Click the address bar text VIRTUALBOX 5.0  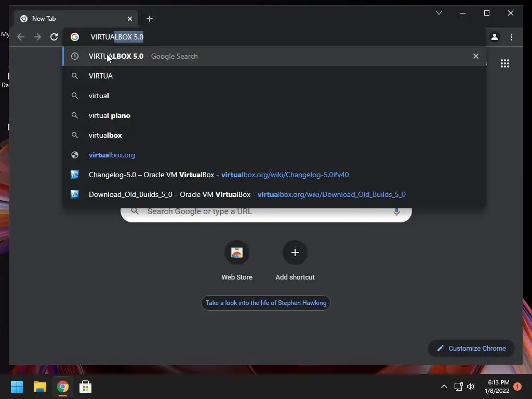point(117,37)
